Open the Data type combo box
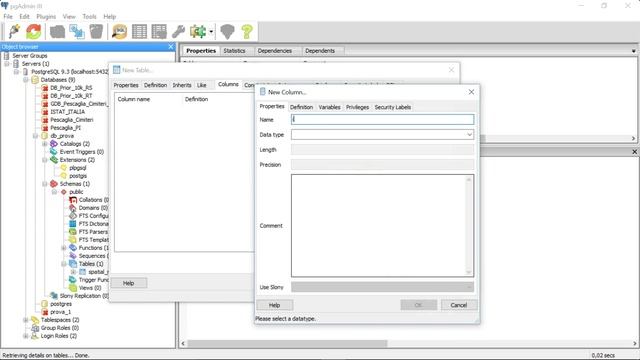640x360 pixels. point(382,134)
